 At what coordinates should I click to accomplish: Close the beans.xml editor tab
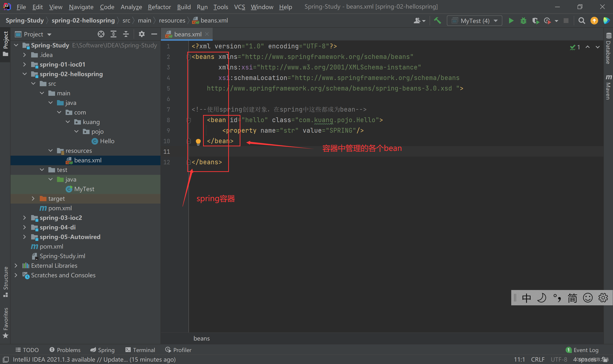click(x=207, y=34)
